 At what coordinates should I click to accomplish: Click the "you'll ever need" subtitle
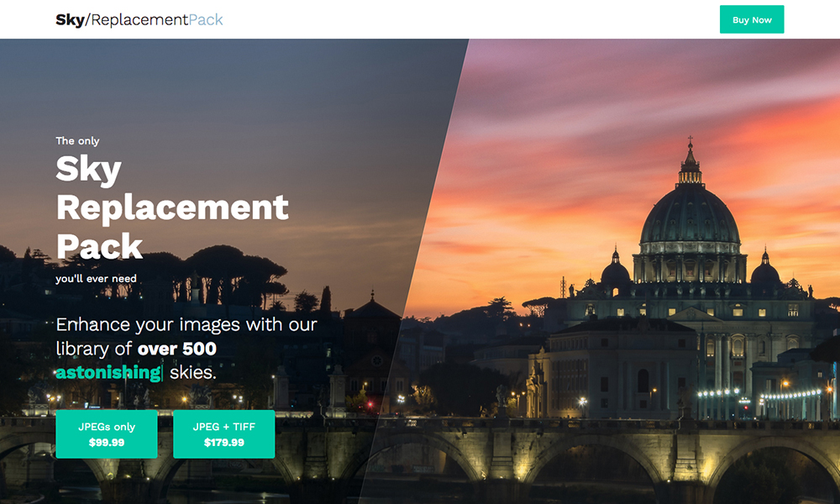pyautogui.click(x=97, y=279)
